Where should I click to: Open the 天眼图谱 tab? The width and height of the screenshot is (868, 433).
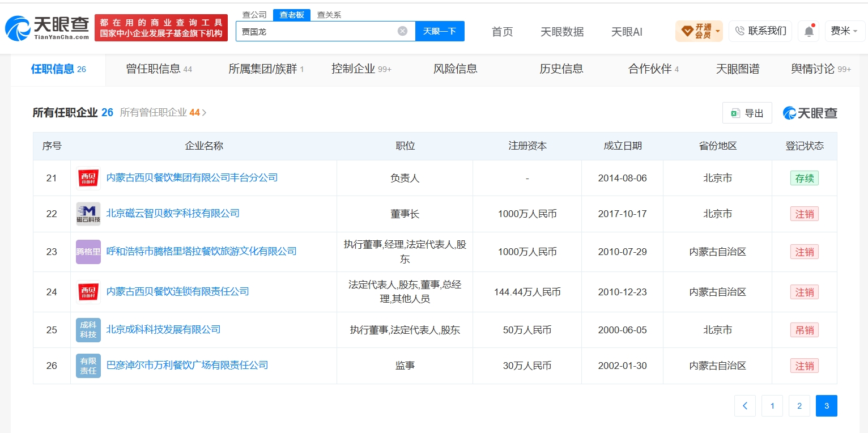tap(738, 69)
